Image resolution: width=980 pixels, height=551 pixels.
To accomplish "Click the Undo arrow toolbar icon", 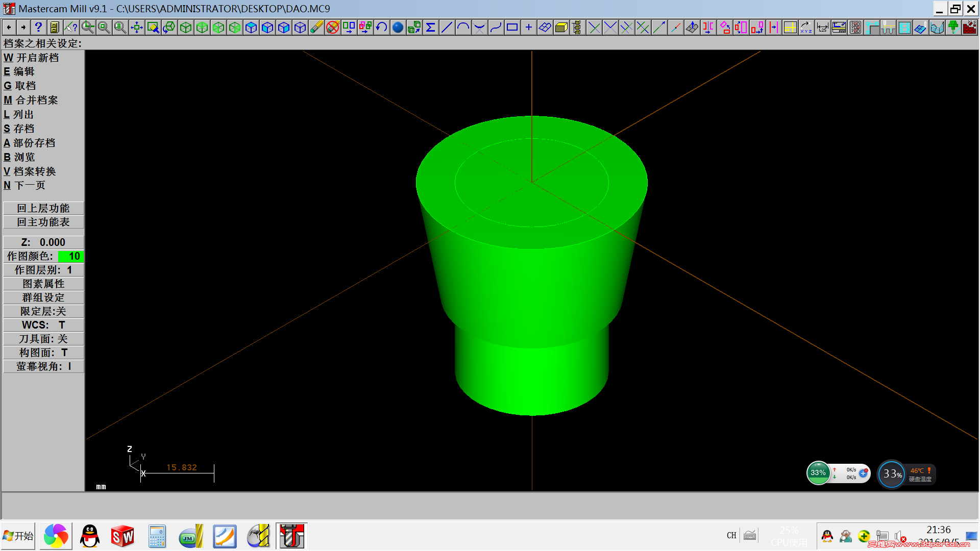I will (x=381, y=28).
